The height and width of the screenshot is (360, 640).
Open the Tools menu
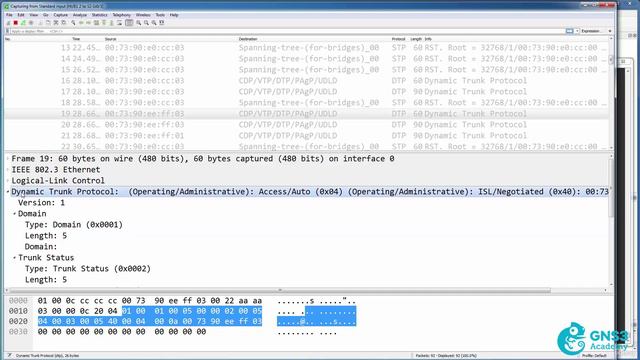point(160,15)
